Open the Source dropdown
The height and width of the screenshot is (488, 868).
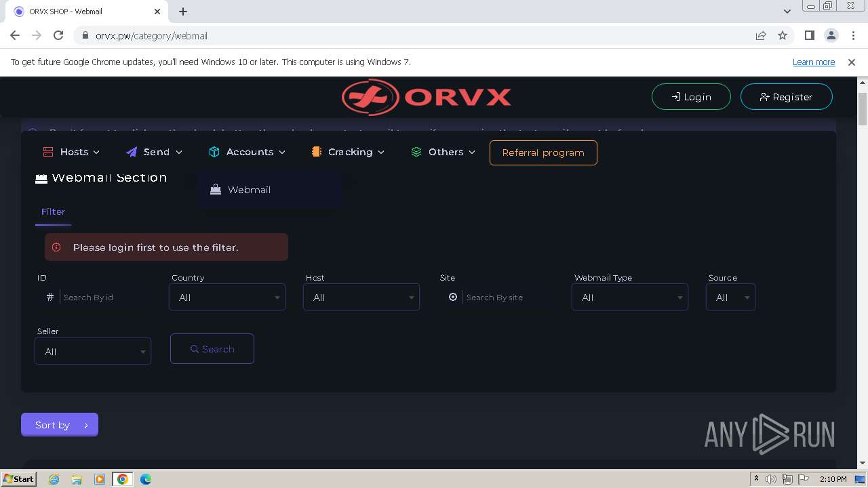730,297
